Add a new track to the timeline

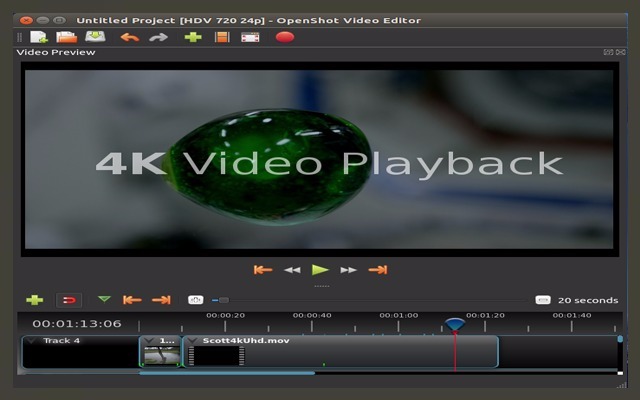point(35,299)
